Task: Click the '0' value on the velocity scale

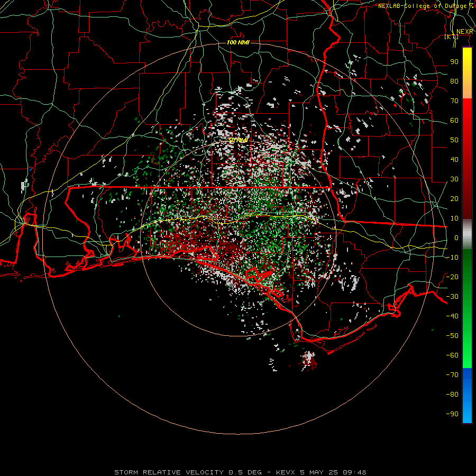Action: click(456, 238)
